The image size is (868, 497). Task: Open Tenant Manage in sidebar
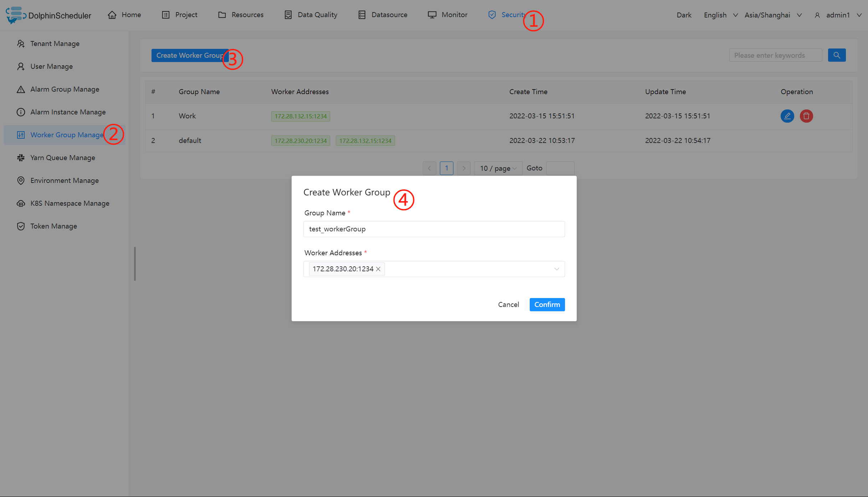[55, 43]
